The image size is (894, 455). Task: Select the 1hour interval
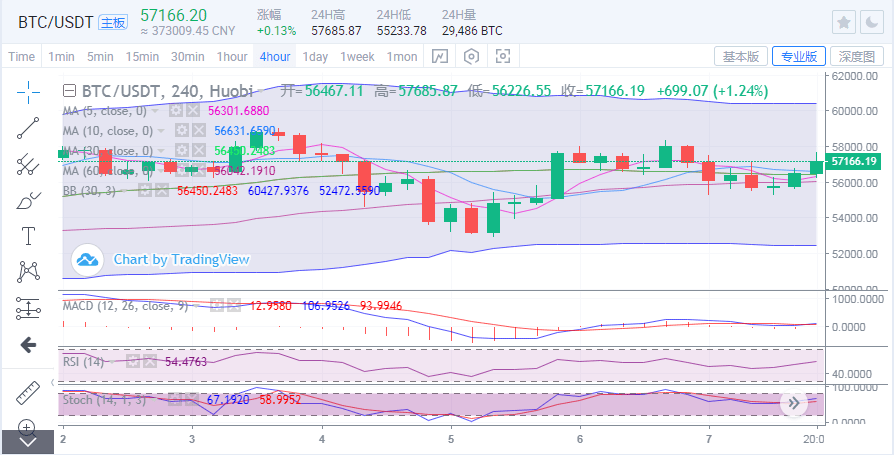point(231,56)
